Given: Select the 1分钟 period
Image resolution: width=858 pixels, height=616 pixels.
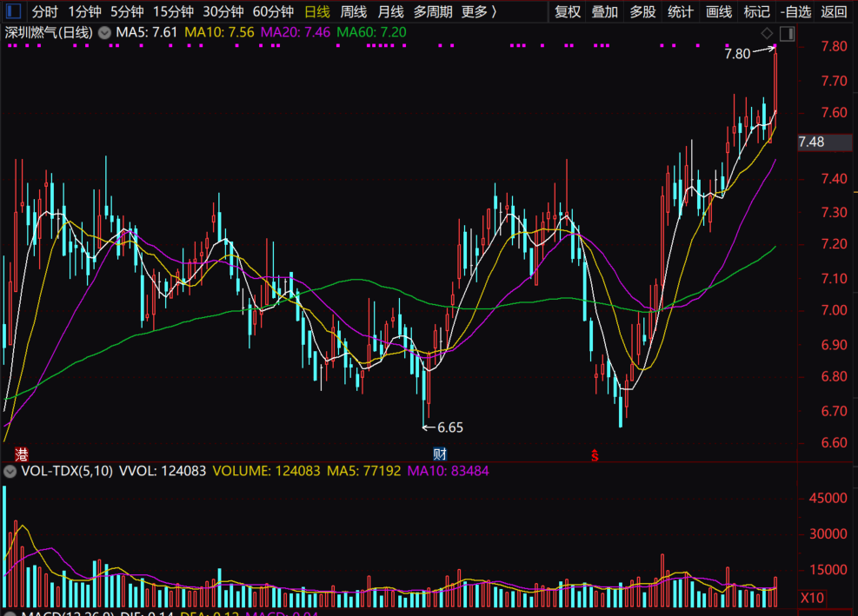Looking at the screenshot, I should [x=85, y=11].
